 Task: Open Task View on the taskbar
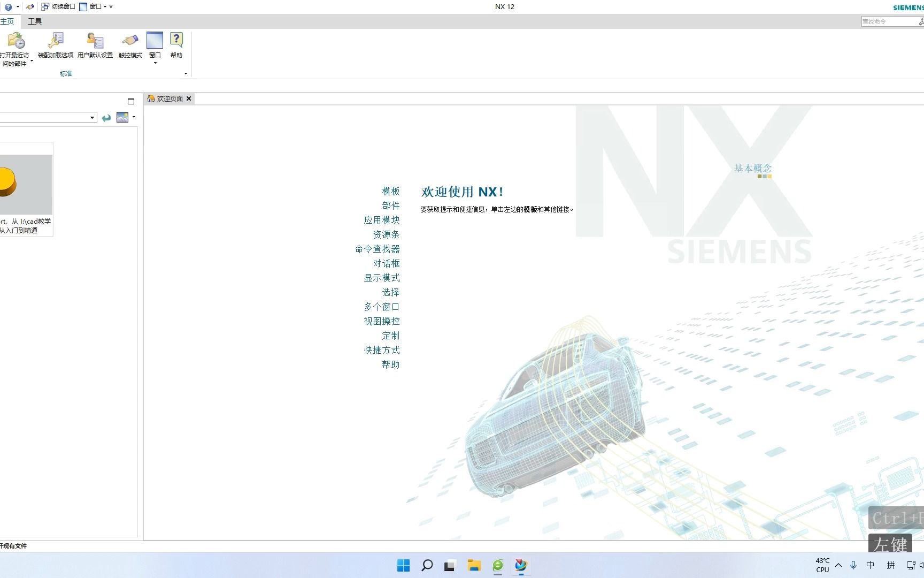point(450,565)
